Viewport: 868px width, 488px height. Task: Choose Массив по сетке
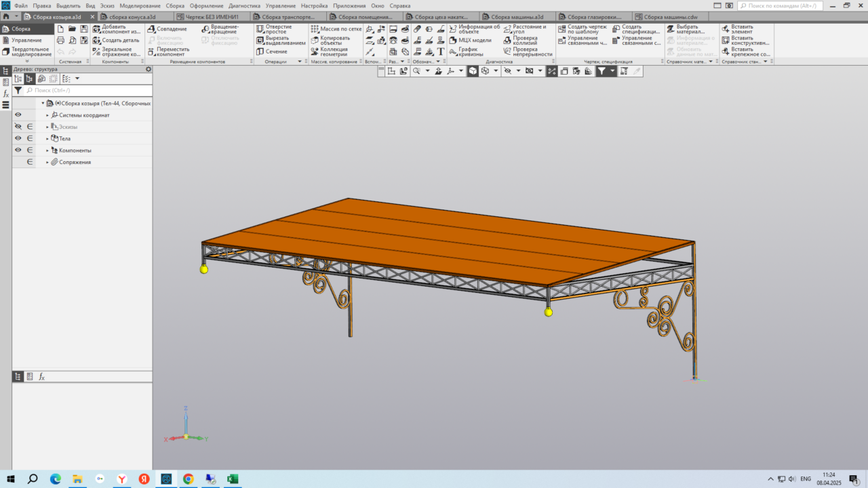click(336, 29)
